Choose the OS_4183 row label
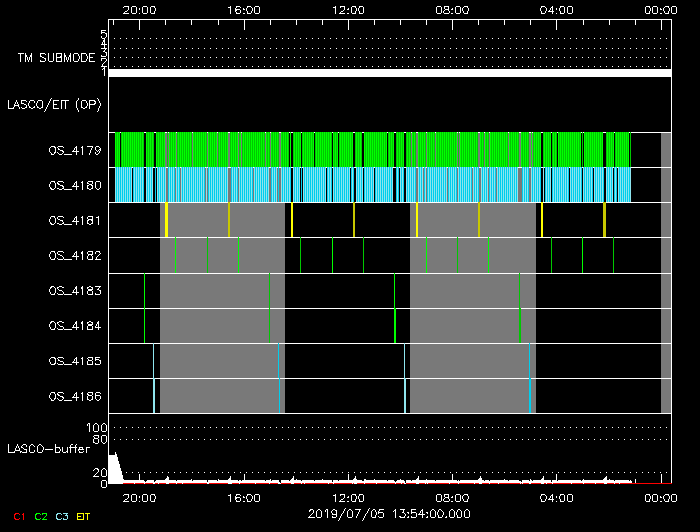Viewport: 700px width, 532px height. click(x=75, y=290)
